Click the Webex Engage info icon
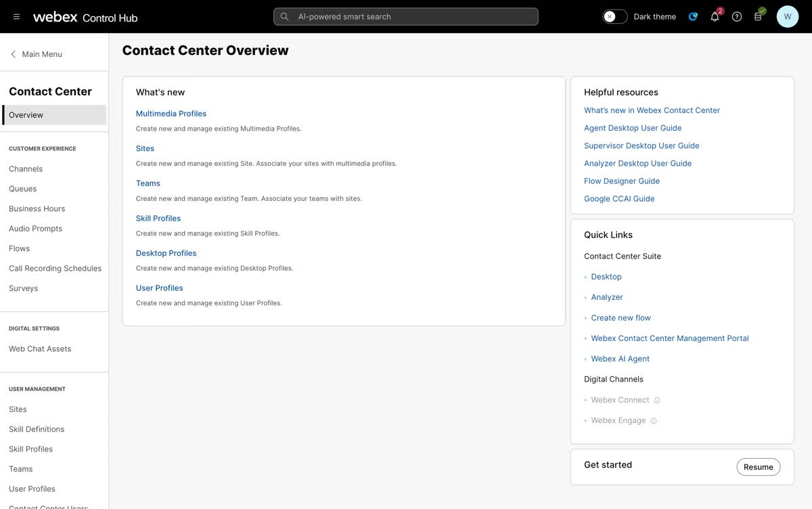Viewport: 812px width, 509px height. coord(652,420)
